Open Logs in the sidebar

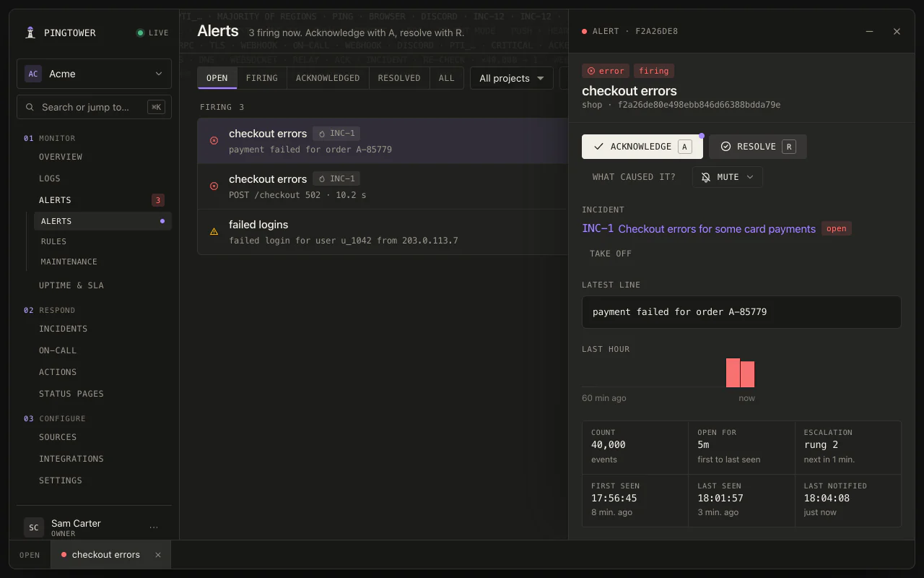pos(50,178)
